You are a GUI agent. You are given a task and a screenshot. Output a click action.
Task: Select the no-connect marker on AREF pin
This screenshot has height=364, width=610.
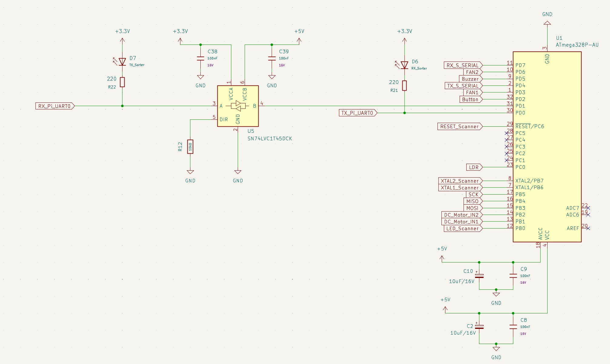(588, 228)
